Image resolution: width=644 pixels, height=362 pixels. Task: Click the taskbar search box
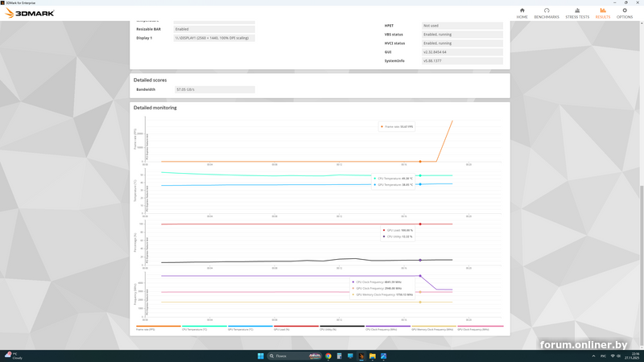(x=287, y=356)
